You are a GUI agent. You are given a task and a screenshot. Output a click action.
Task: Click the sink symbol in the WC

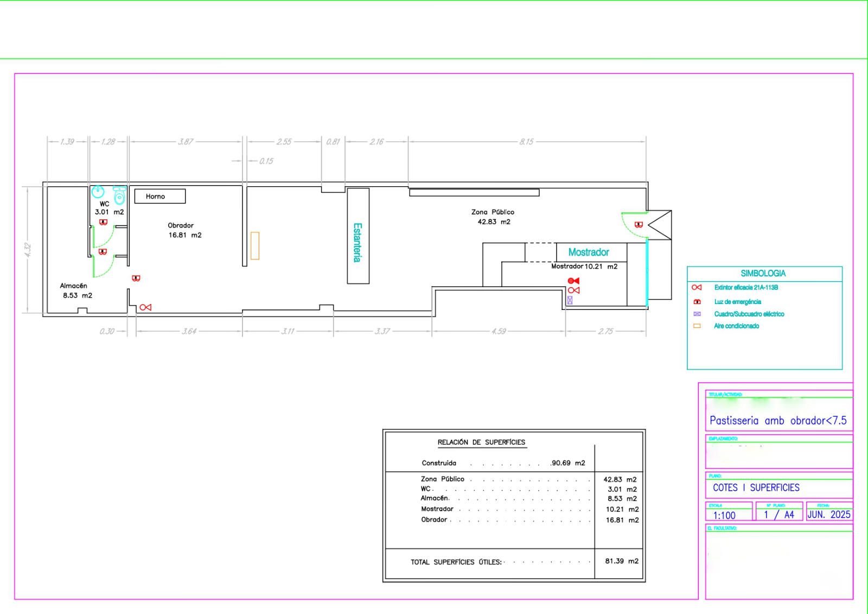(98, 192)
